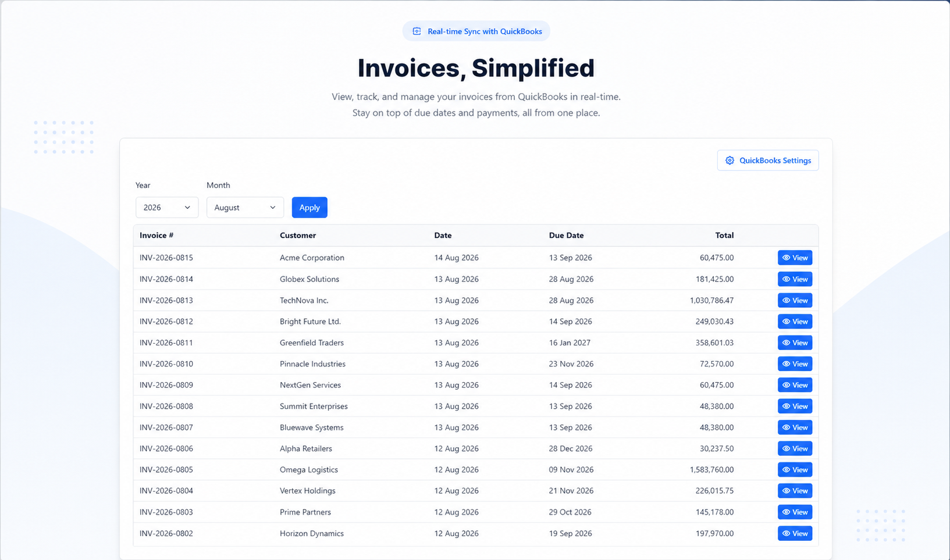This screenshot has height=560, width=950.
Task: Click customer name Globex Solutions
Action: point(309,279)
